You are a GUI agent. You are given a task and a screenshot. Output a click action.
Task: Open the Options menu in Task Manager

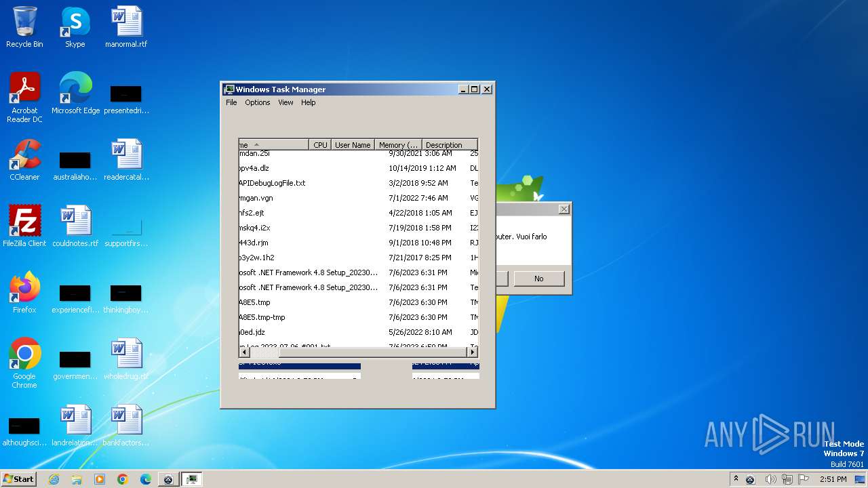(258, 102)
